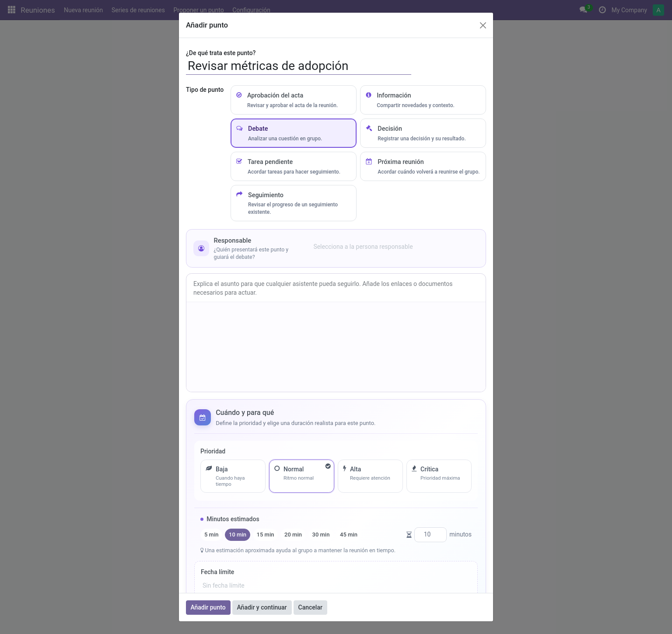Open the Fecha límite date field
Image resolution: width=672 pixels, height=634 pixels.
click(x=336, y=585)
